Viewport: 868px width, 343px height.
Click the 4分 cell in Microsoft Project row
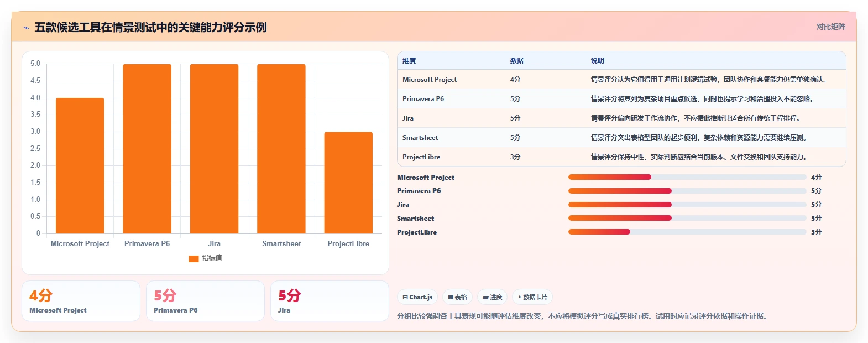coord(515,80)
